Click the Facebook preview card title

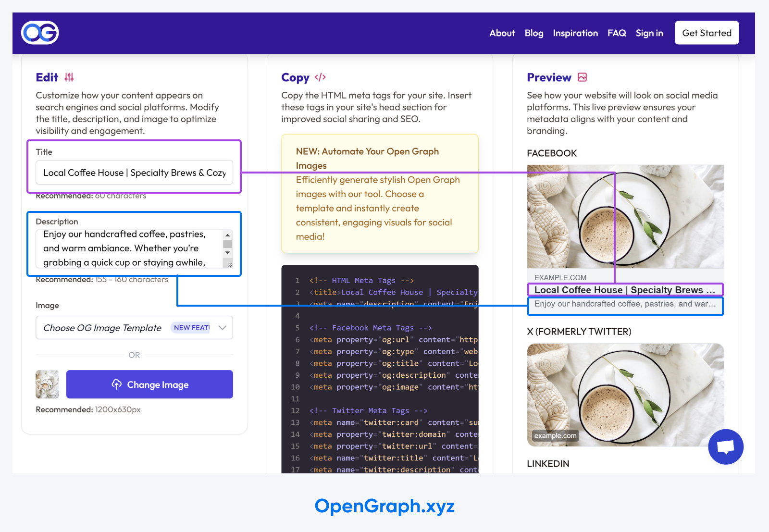(x=624, y=290)
